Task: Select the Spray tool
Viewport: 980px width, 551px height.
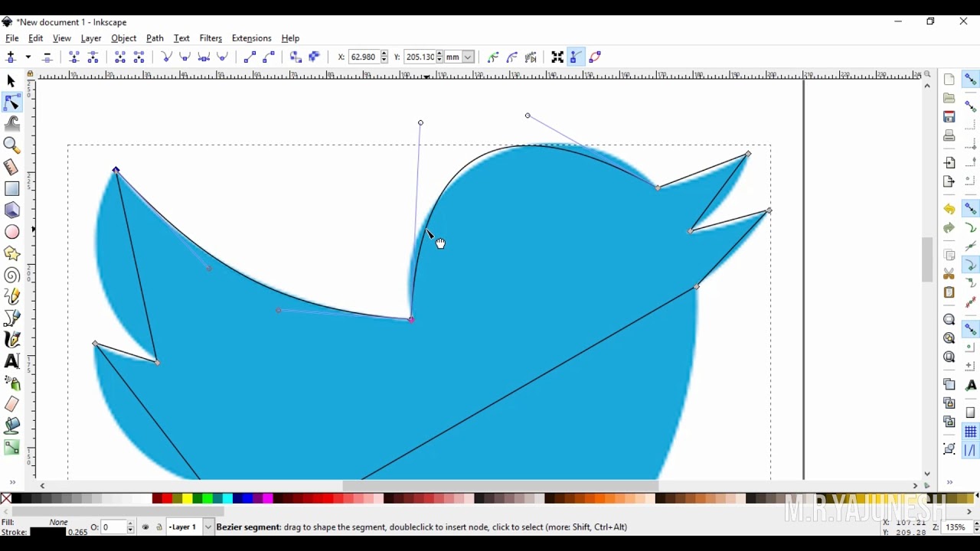Action: tap(11, 383)
